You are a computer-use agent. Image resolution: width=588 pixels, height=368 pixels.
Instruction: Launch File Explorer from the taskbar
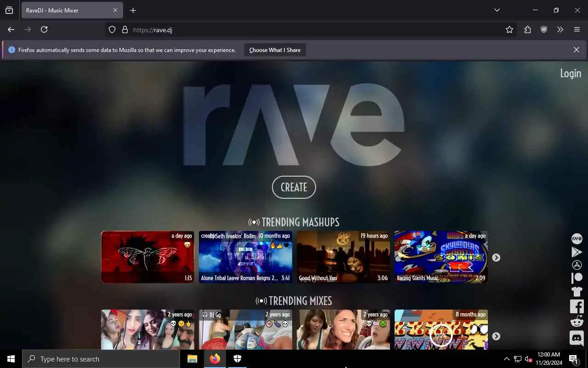pyautogui.click(x=192, y=359)
